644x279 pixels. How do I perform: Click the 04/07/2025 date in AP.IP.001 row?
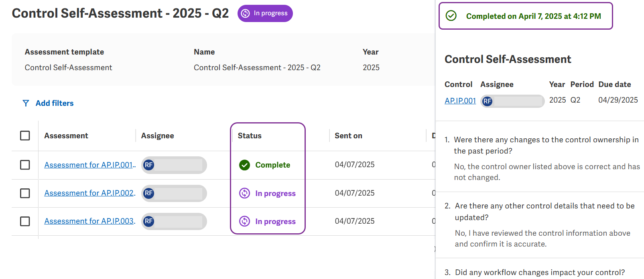point(355,165)
